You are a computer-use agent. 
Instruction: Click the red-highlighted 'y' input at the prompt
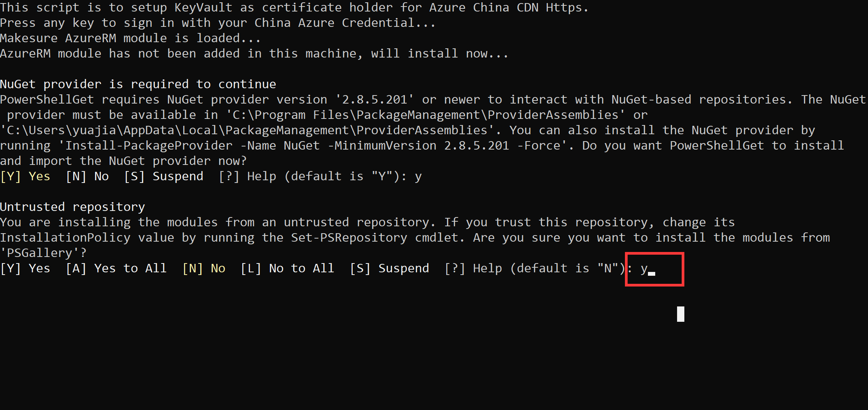[x=644, y=269]
